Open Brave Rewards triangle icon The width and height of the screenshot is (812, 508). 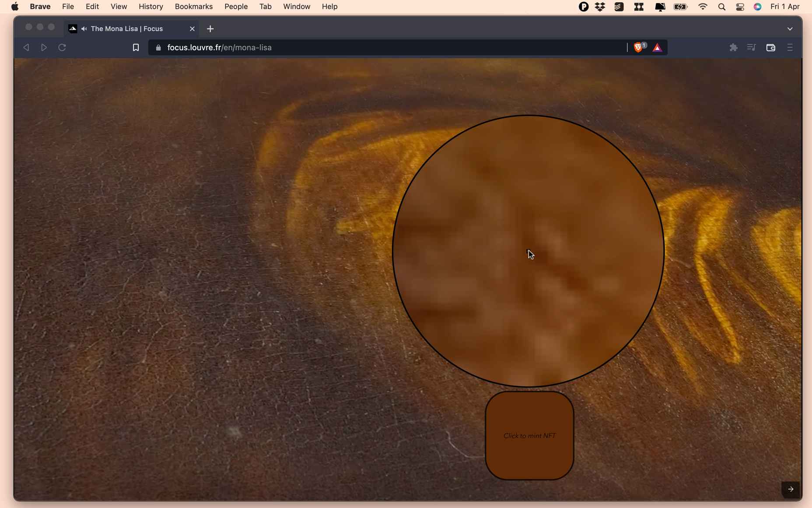(x=657, y=47)
